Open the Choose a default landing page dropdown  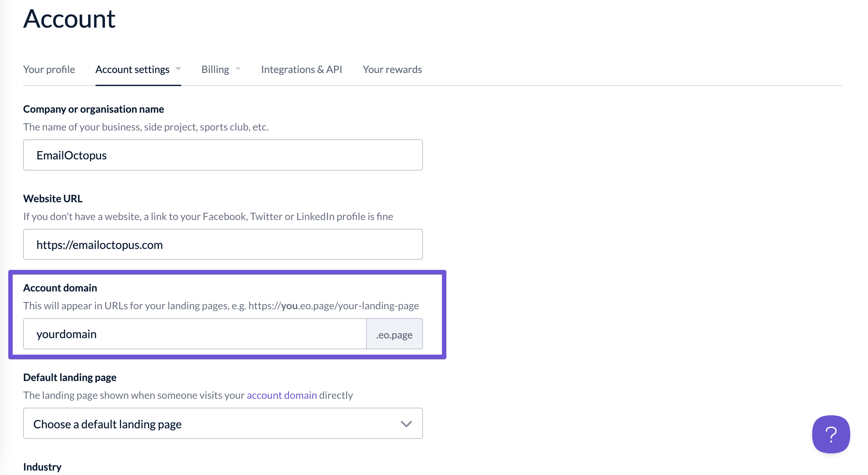[223, 424]
